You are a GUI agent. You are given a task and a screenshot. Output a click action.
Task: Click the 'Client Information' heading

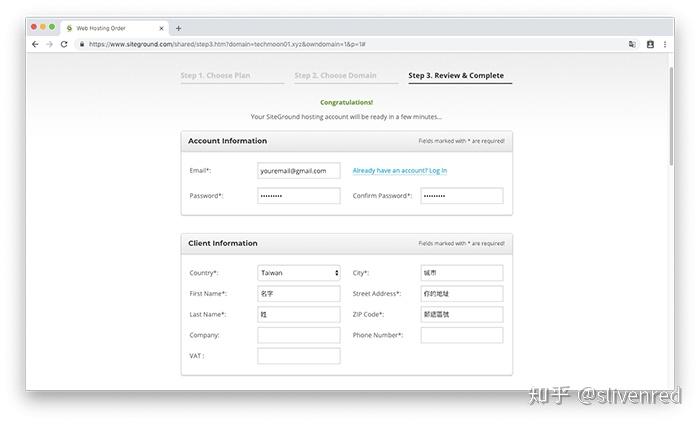coord(223,243)
